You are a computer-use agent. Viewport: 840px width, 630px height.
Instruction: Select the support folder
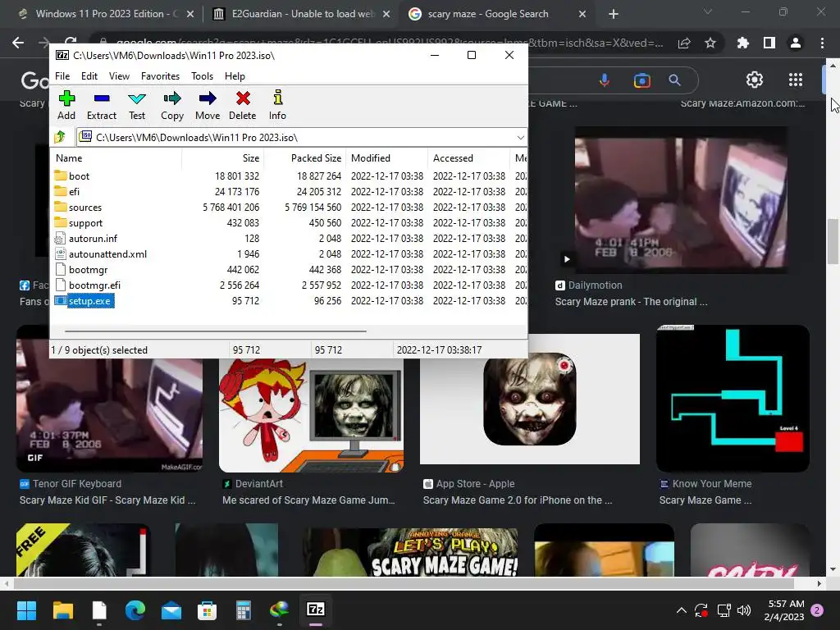coord(85,223)
